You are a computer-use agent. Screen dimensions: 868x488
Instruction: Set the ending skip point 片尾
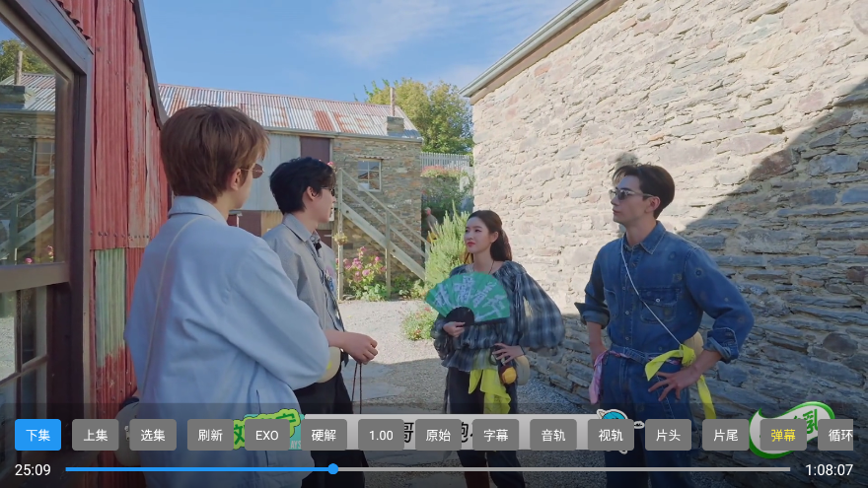[725, 435]
